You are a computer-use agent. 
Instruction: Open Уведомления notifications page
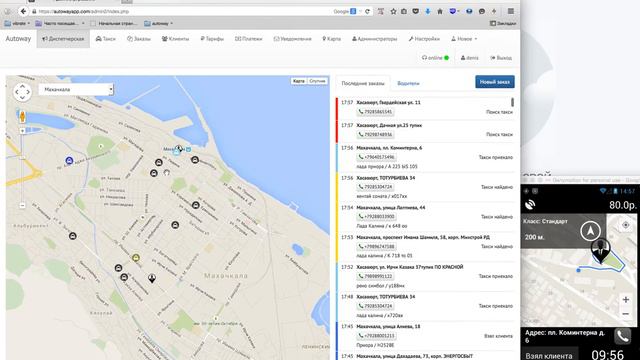click(x=292, y=39)
